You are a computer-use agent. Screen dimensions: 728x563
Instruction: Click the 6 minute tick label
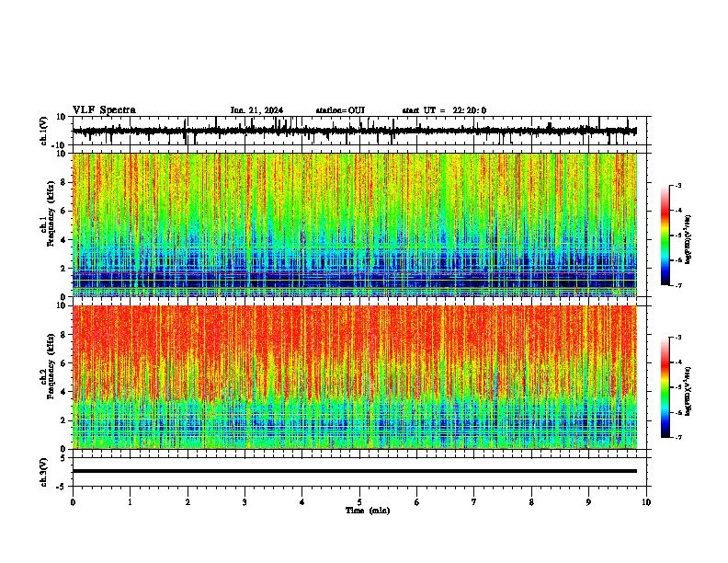coord(417,502)
